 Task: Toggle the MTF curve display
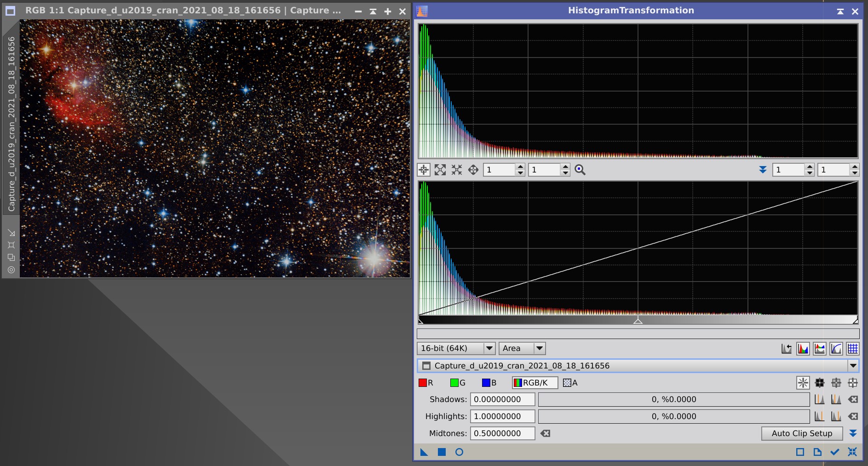[x=836, y=349]
